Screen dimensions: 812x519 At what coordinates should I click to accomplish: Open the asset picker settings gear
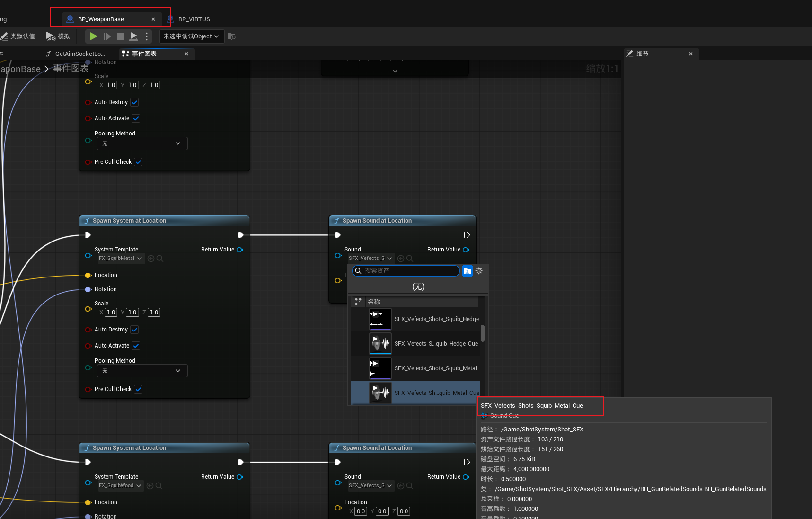[x=479, y=271]
